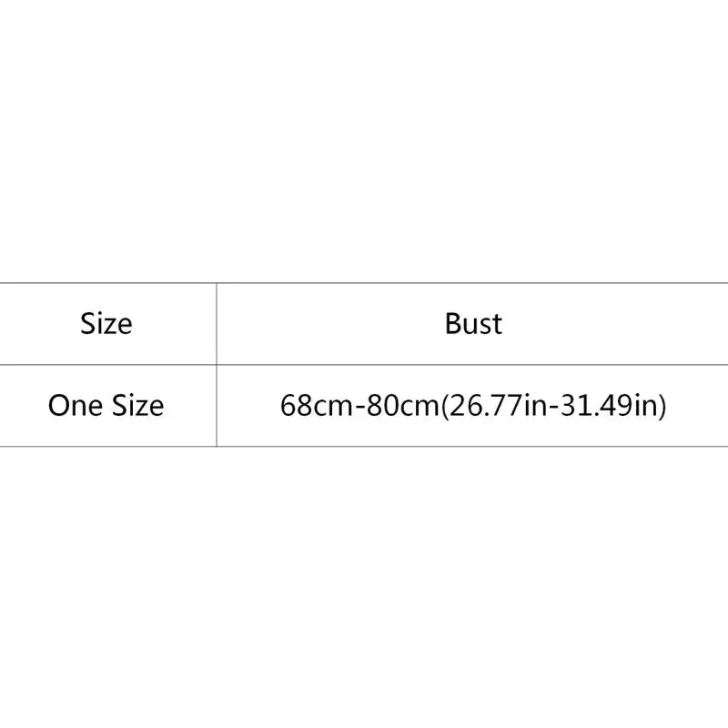This screenshot has width=728, height=728.
Task: Click the bottom border under One Size
Action: coord(106,446)
